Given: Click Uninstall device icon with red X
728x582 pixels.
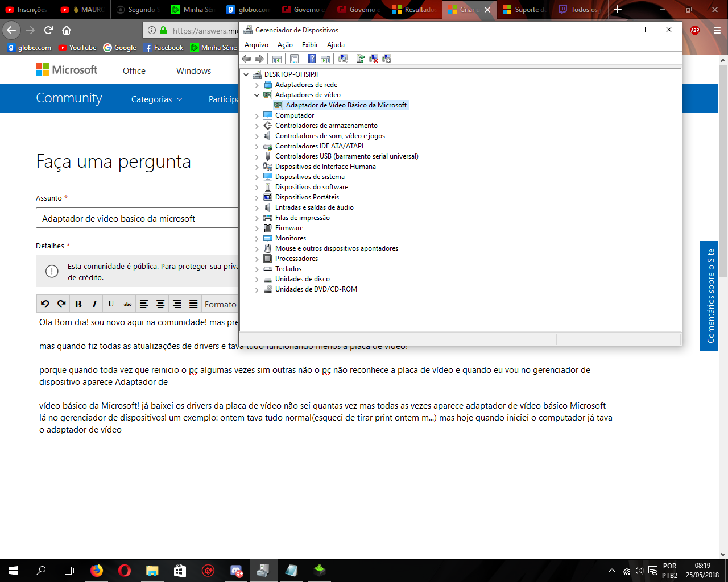Looking at the screenshot, I should pos(374,59).
